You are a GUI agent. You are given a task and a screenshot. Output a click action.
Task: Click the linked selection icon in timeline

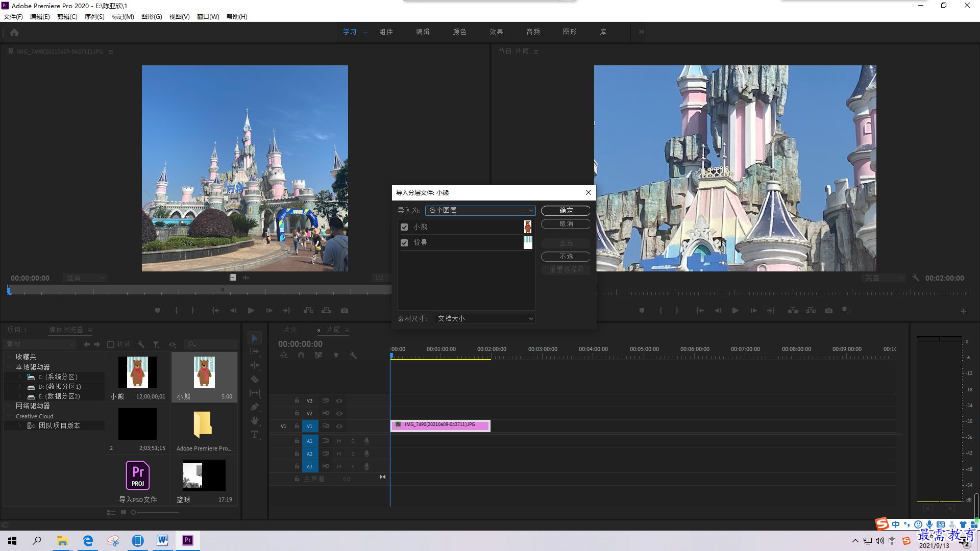318,355
